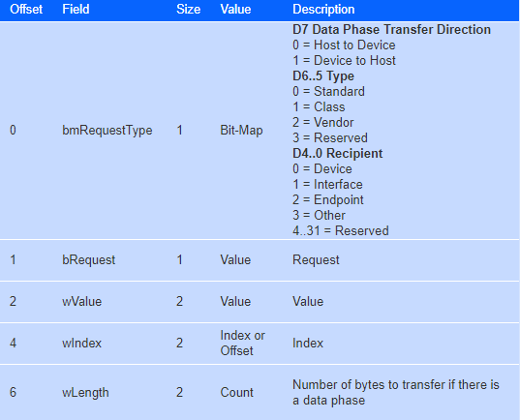Select the '0 = Standard' line
Viewport: 520px width, 420px height.
click(328, 91)
